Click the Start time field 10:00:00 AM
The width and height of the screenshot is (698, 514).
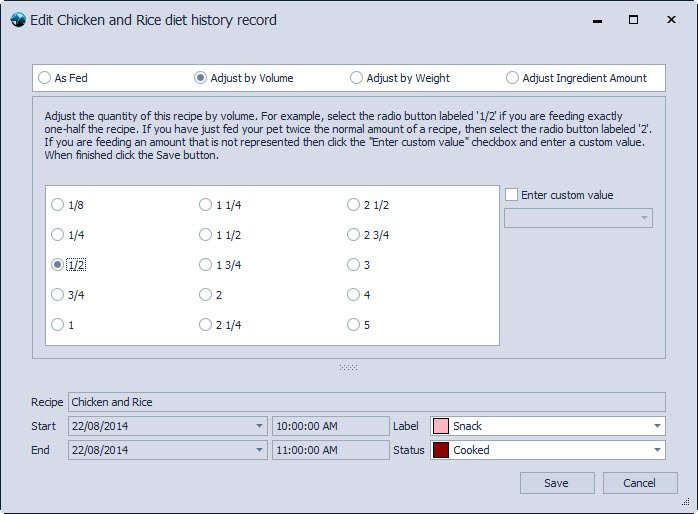330,426
